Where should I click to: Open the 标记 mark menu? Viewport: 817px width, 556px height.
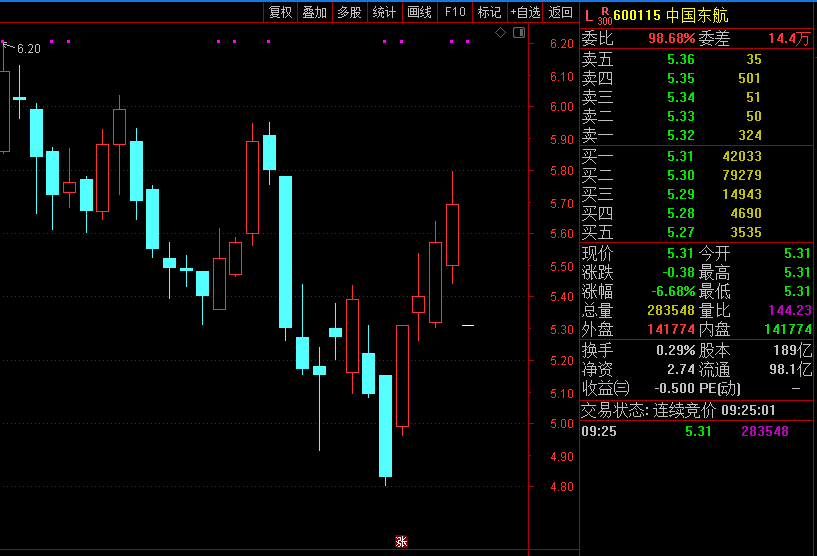point(489,12)
